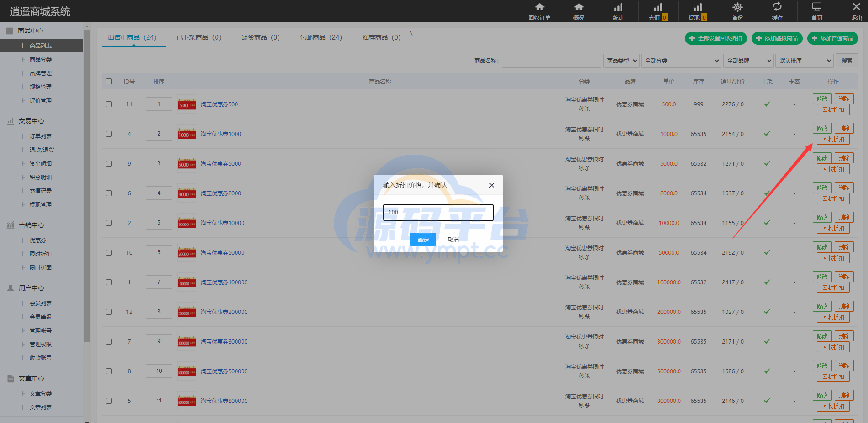Check the checkbox for 淘宝优惠券10000 row
The width and height of the screenshot is (868, 423).
[109, 223]
